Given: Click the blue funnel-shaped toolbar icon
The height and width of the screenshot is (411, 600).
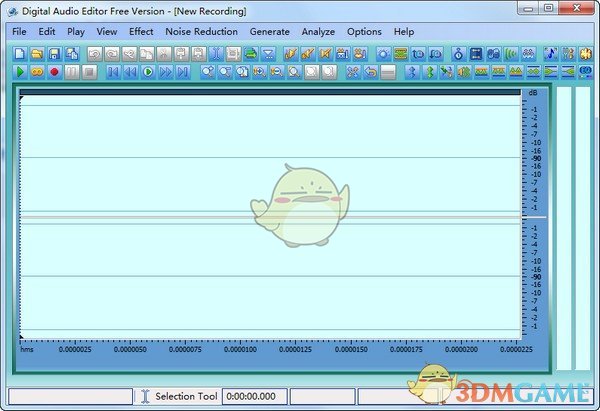Looking at the screenshot, I should (269, 54).
